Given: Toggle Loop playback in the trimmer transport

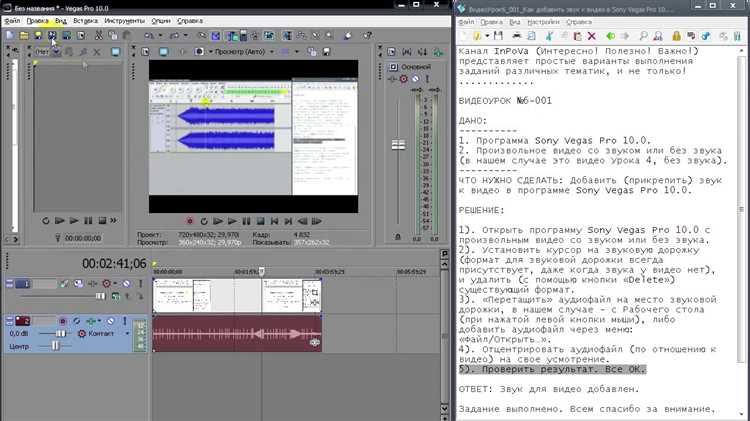Looking at the screenshot, I should [x=45, y=221].
